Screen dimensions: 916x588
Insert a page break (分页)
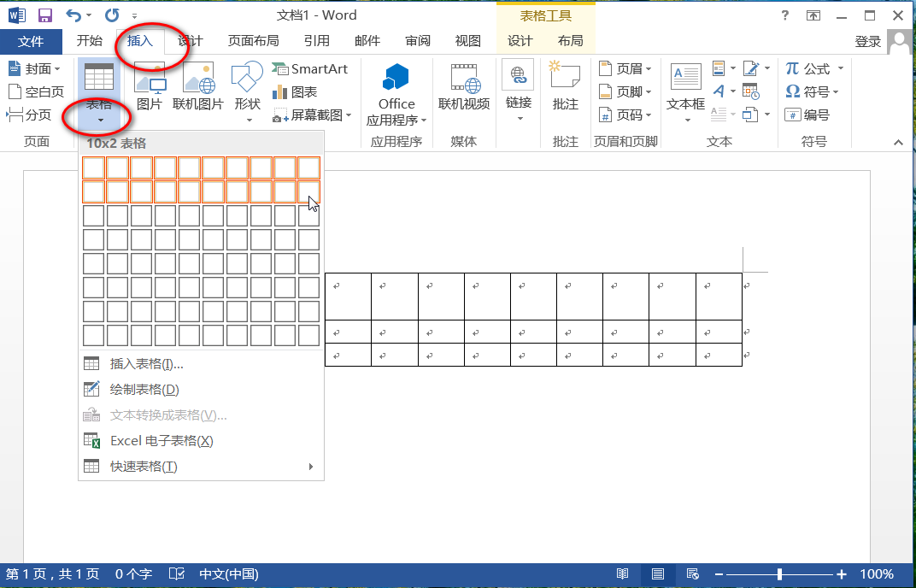[29, 115]
